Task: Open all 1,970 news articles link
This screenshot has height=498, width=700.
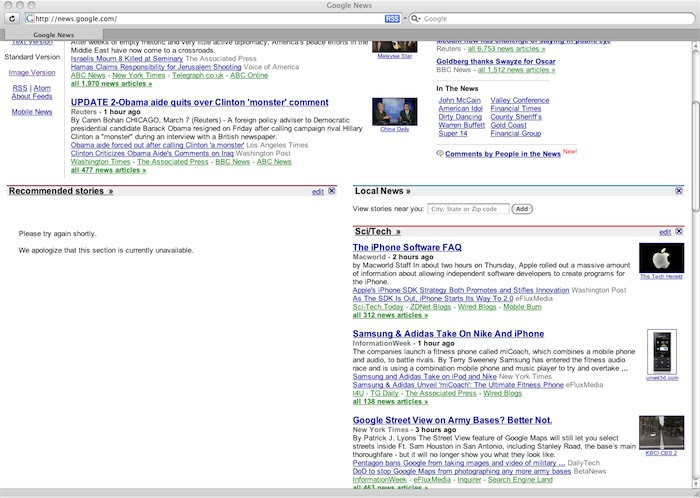Action: [x=111, y=83]
